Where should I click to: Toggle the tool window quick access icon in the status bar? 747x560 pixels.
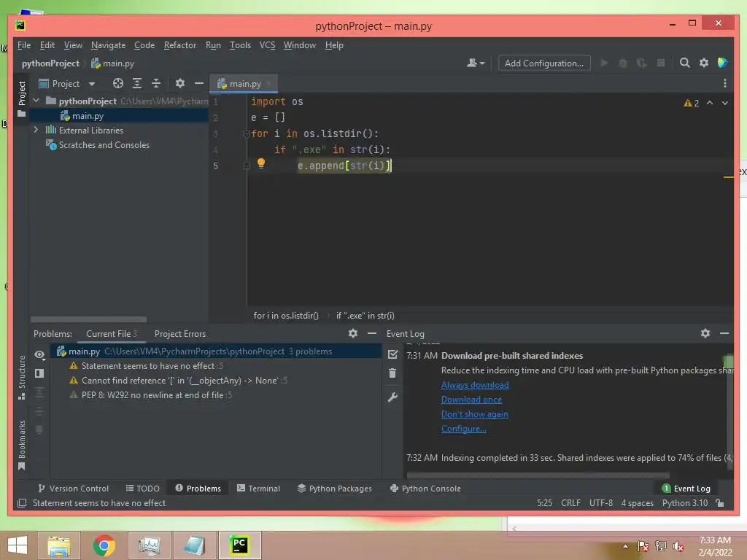coord(22,503)
